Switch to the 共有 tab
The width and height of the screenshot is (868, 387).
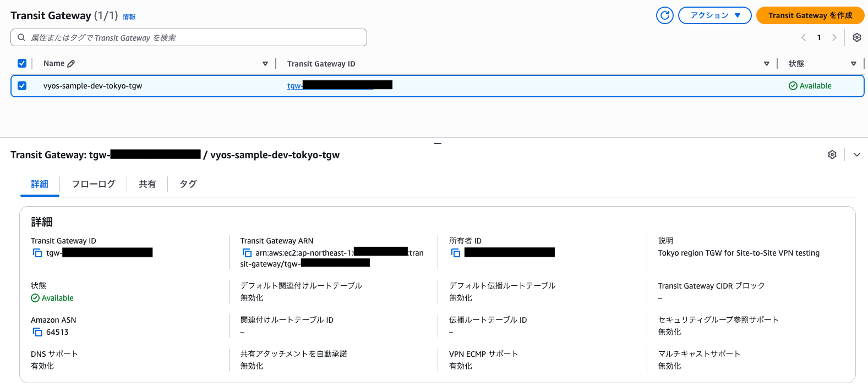pyautogui.click(x=147, y=184)
